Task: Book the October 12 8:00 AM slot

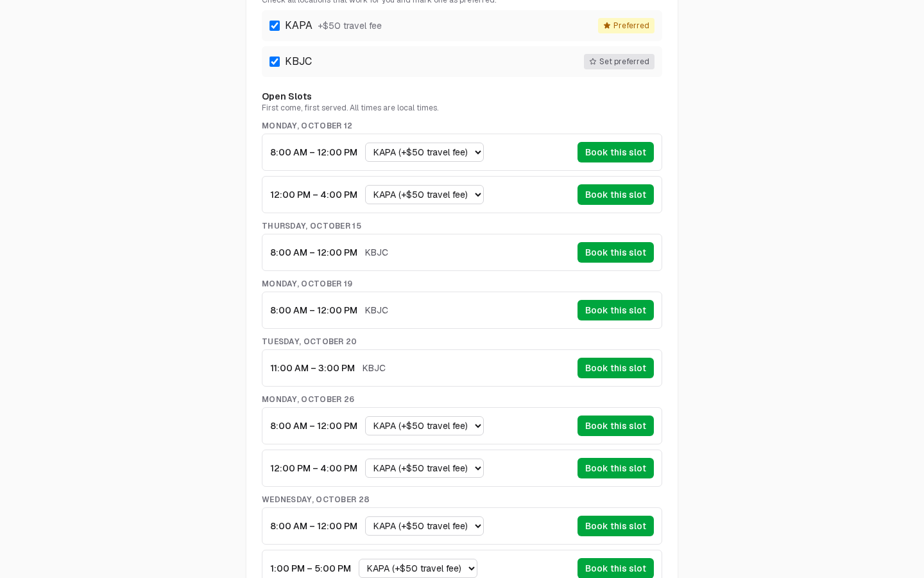Action: pyautogui.click(x=615, y=152)
